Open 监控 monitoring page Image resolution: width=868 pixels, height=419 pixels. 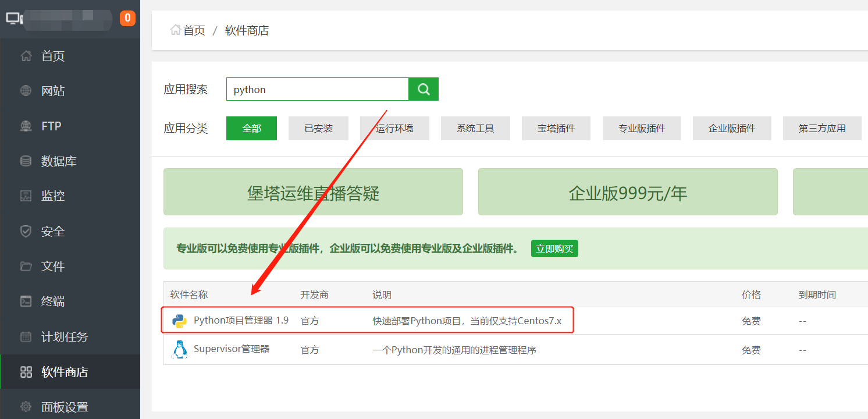coord(52,196)
